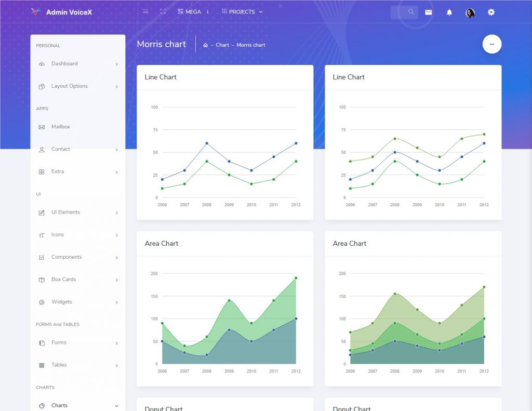Expand the Dashboard chevron arrow
This screenshot has width=532, height=411.
(117, 64)
